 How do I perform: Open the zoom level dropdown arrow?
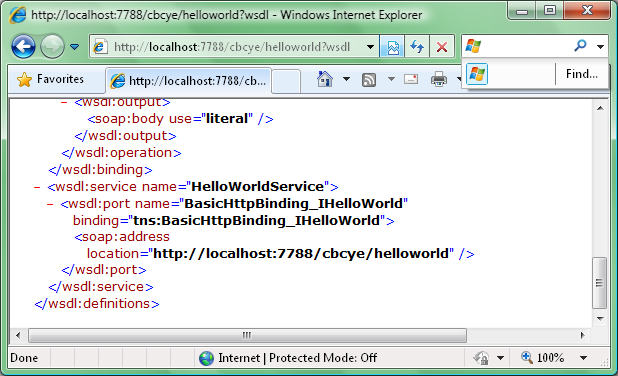tap(584, 358)
